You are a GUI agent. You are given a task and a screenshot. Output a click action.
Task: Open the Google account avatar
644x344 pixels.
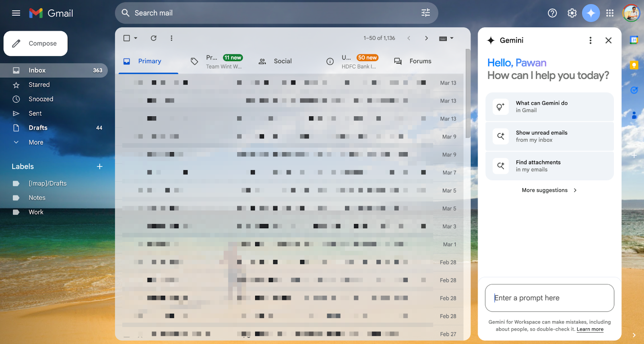pyautogui.click(x=631, y=13)
